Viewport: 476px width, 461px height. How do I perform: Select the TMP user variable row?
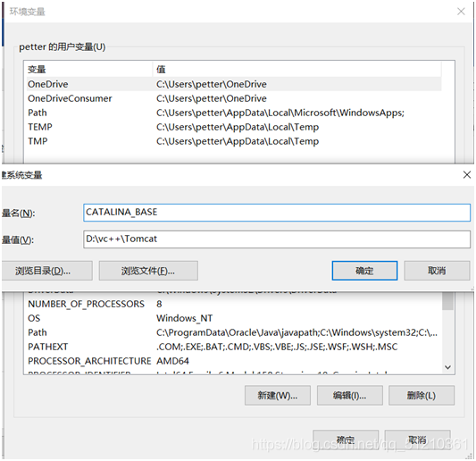(x=234, y=141)
